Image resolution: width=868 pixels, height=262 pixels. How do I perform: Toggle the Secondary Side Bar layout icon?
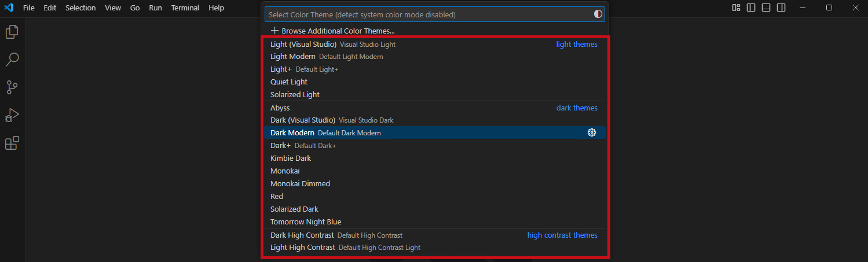click(x=781, y=8)
